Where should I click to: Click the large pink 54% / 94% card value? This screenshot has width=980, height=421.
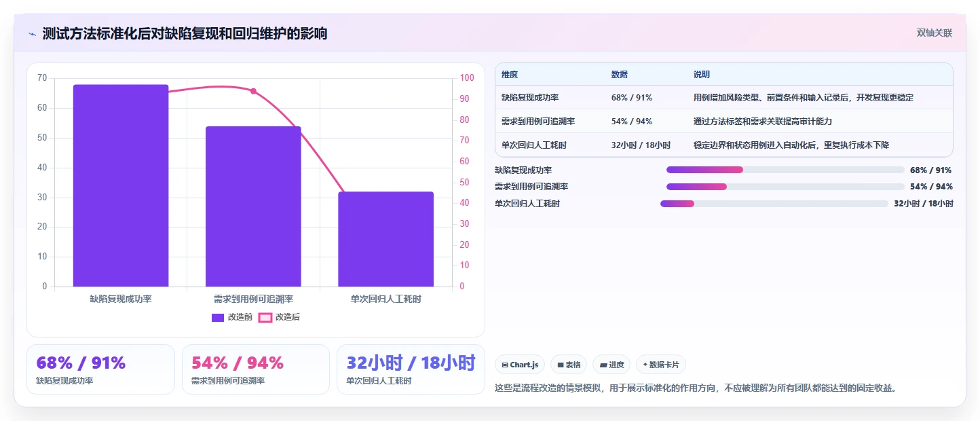(x=238, y=363)
